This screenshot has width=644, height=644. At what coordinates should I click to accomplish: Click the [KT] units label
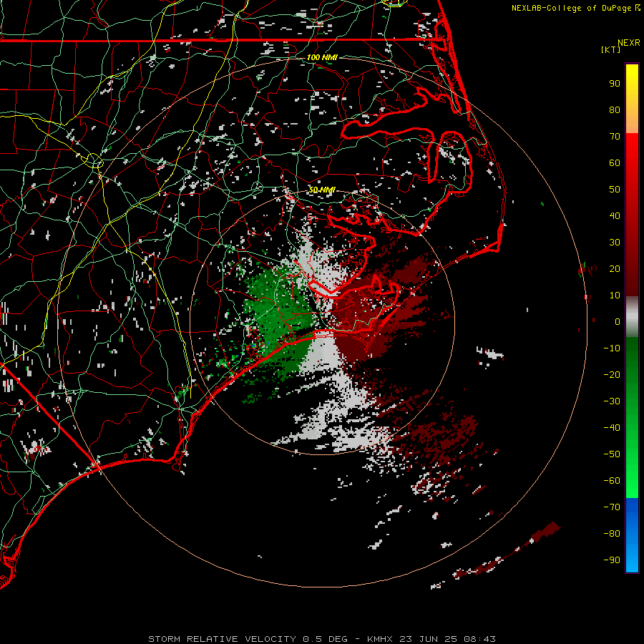[x=610, y=49]
